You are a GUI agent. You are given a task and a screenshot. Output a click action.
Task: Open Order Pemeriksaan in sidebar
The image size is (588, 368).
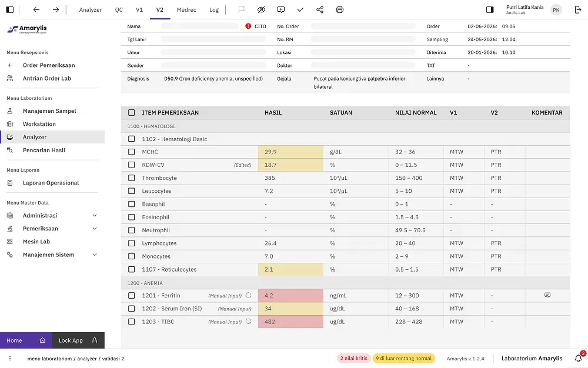click(49, 65)
